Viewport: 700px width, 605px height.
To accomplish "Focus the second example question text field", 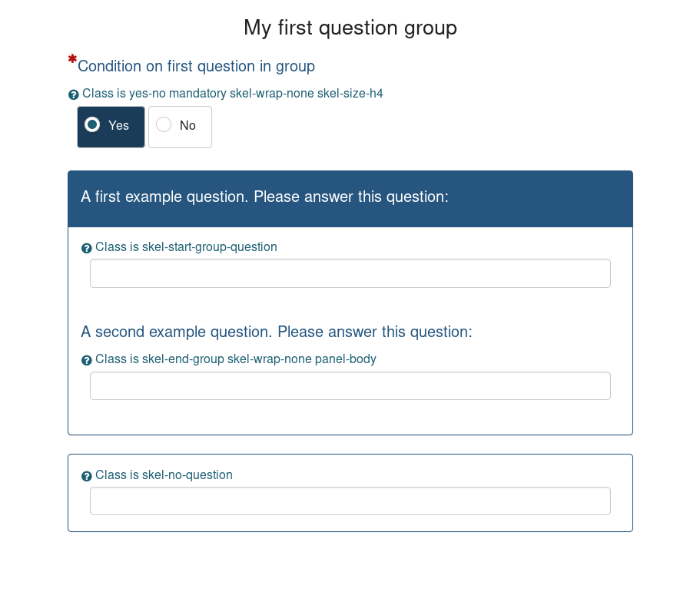I will 350,385.
